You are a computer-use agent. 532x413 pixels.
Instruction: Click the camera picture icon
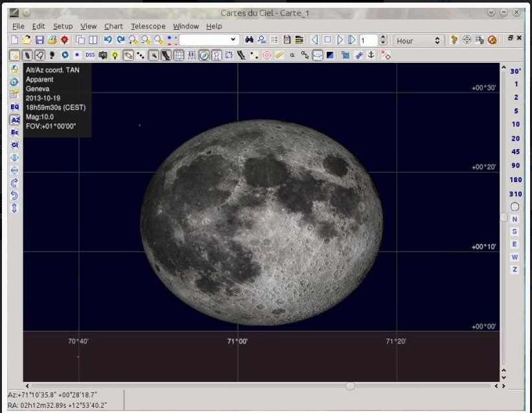(102, 55)
